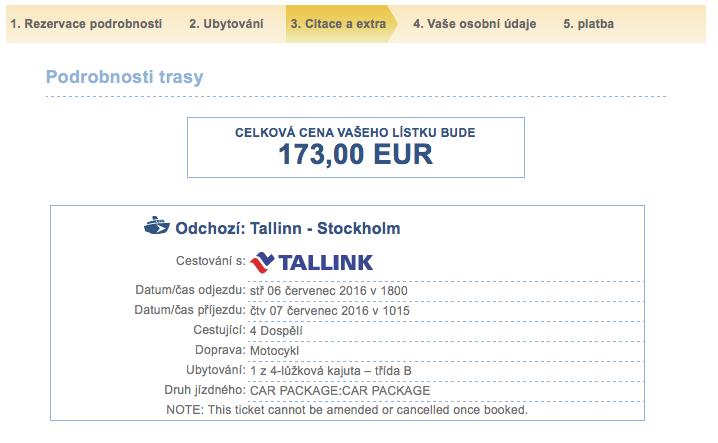718x443 pixels.
Task: Switch to 4. Vaše osobní údaje step
Action: 474,23
